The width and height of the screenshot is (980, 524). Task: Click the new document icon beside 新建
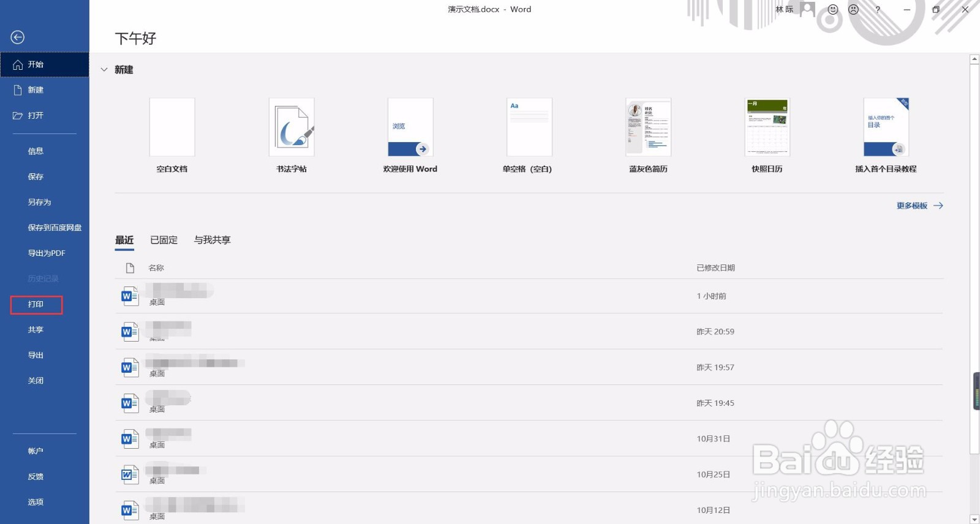18,90
